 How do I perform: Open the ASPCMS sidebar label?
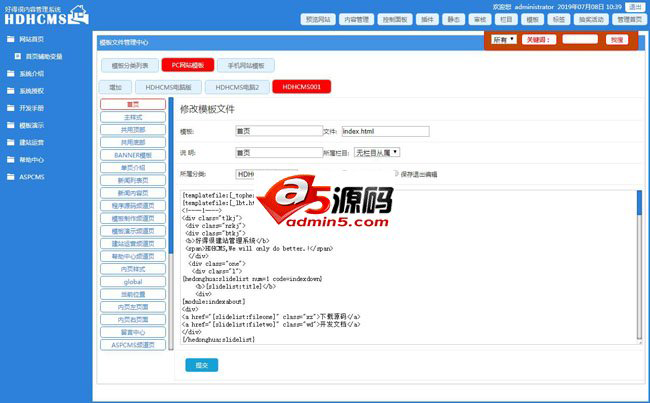tap(32, 177)
